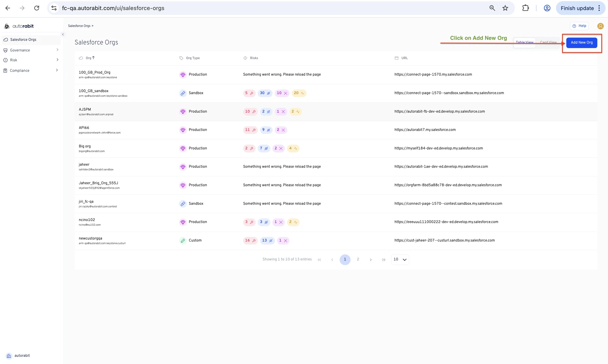
Task: Click 100_GB_sandbox red risk badge 5
Action: tap(249, 93)
